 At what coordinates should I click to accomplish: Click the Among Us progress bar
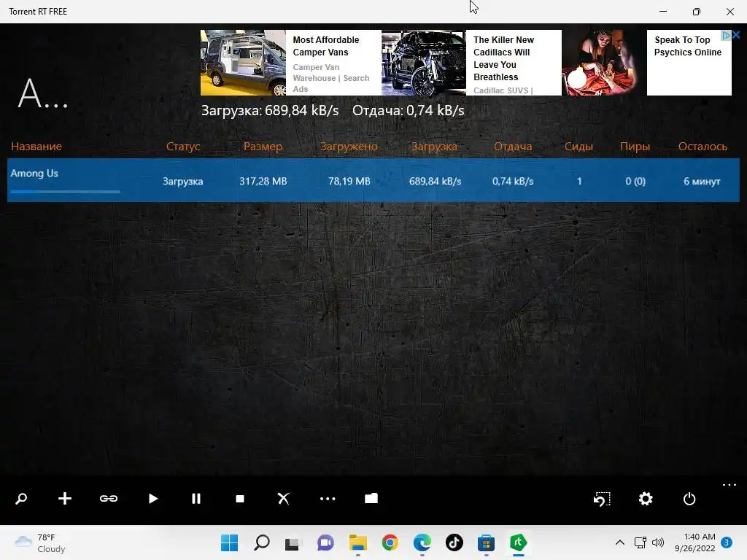tap(65, 192)
